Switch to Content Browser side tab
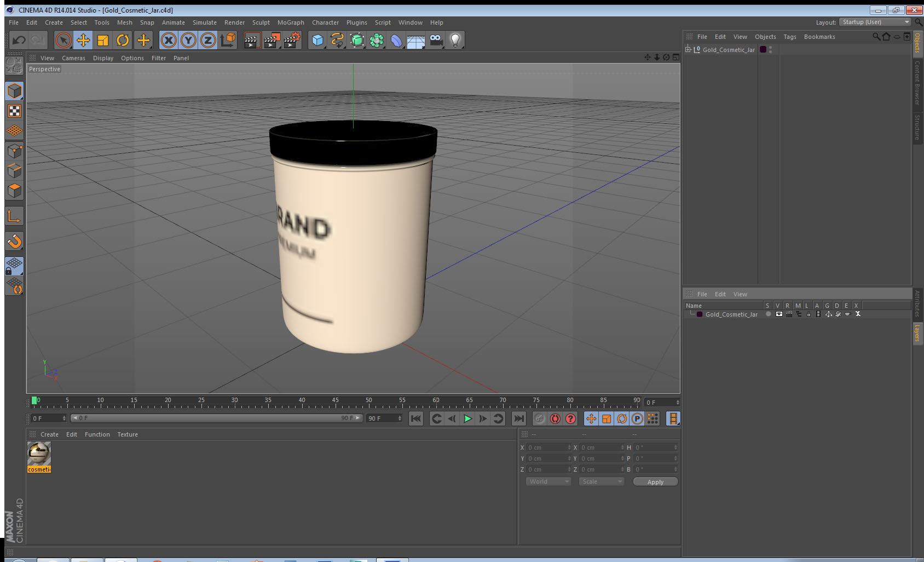Image resolution: width=924 pixels, height=562 pixels. (917, 83)
